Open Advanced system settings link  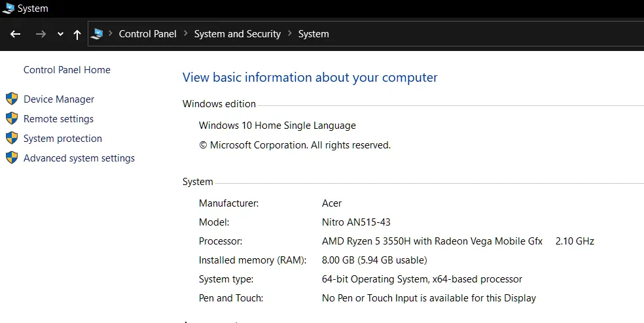pyautogui.click(x=79, y=158)
